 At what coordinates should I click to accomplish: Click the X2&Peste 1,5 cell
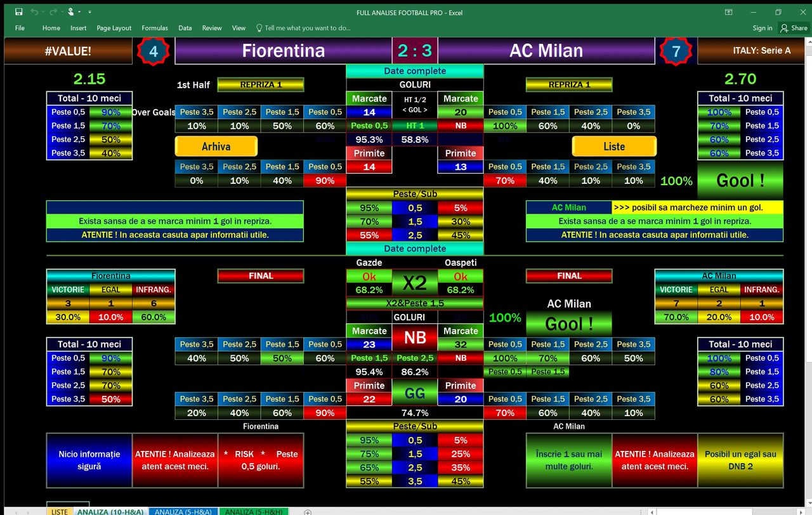pyautogui.click(x=415, y=303)
